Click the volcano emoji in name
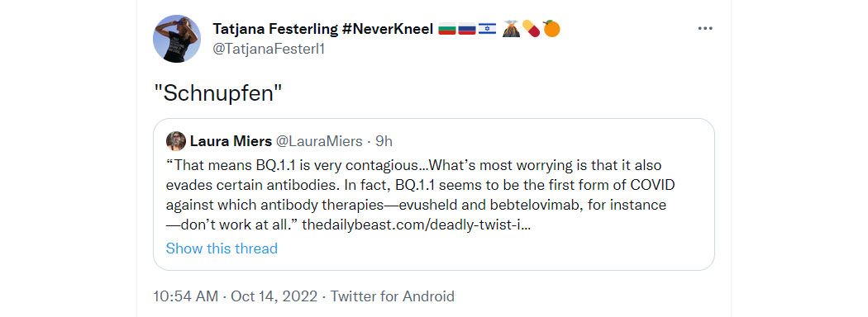 point(511,29)
